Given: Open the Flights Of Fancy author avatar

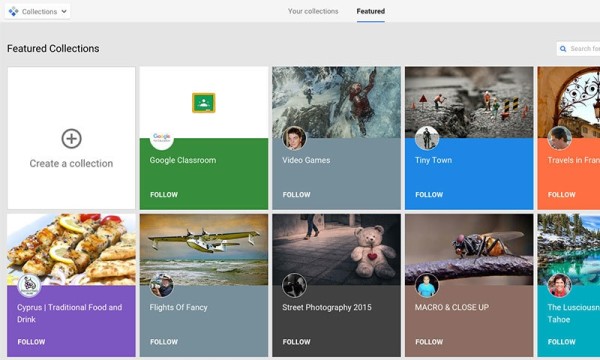Looking at the screenshot, I should tap(161, 285).
